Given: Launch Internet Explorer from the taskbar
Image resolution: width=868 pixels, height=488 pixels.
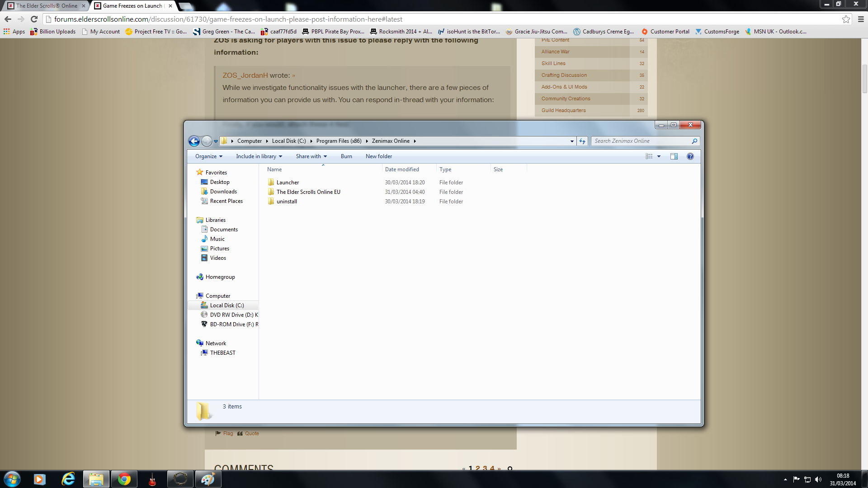Looking at the screenshot, I should pyautogui.click(x=68, y=479).
